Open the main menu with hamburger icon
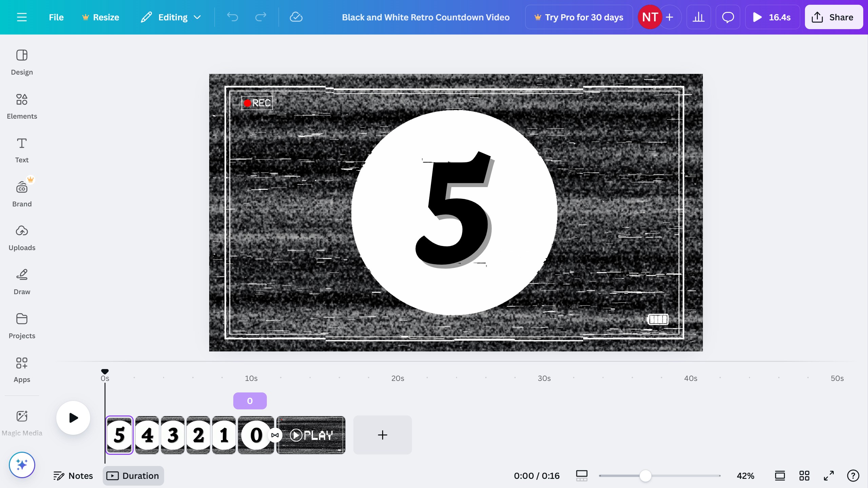868x488 pixels. (x=22, y=17)
